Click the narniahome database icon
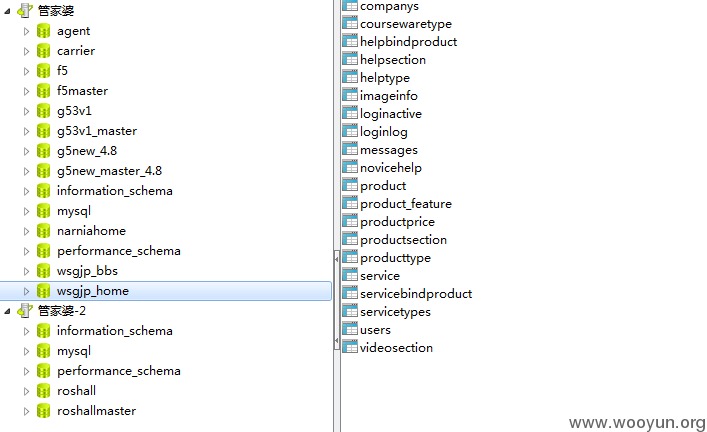The width and height of the screenshot is (707, 432). pyautogui.click(x=43, y=231)
